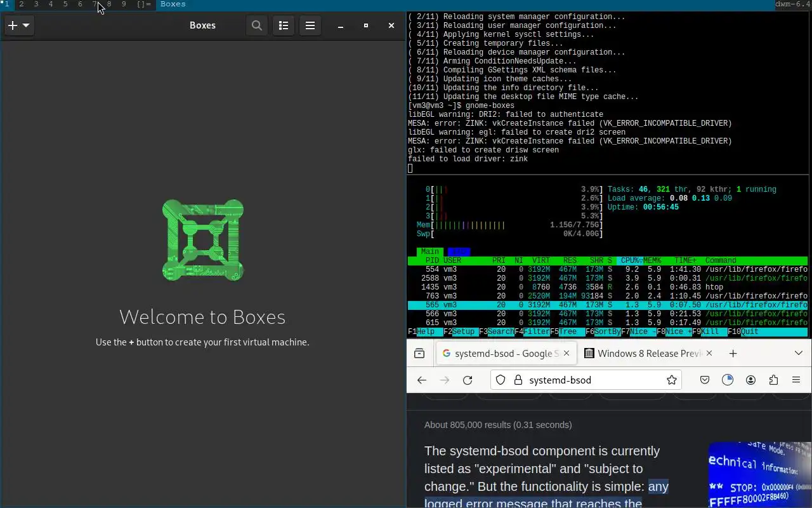The image size is (812, 508).
Task: Focus the URL bar showing systemd-bsod
Action: 587,380
